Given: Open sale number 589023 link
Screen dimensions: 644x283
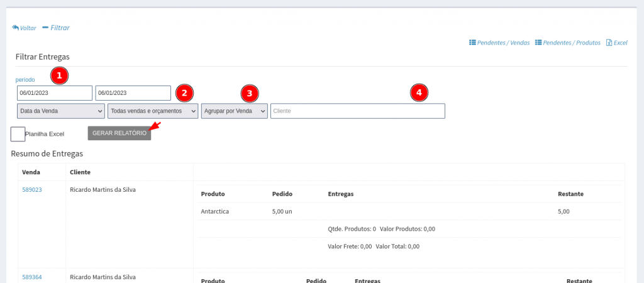Looking at the screenshot, I should [x=32, y=189].
